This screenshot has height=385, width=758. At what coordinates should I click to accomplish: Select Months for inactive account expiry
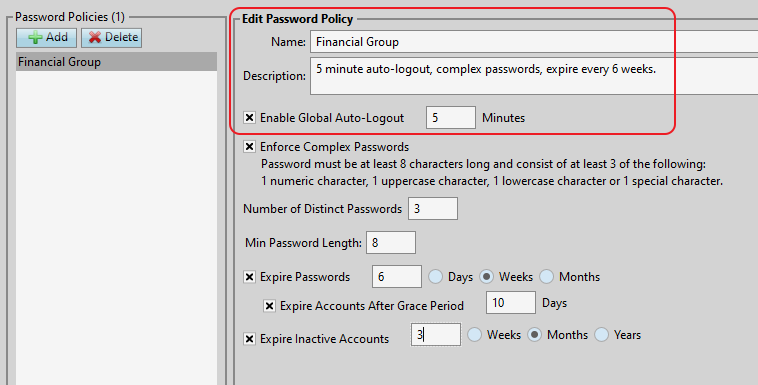coord(534,335)
